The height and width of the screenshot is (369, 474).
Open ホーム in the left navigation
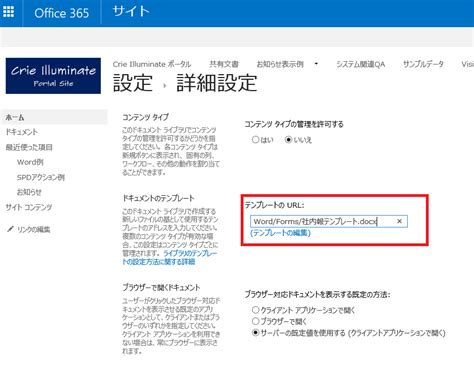click(15, 117)
